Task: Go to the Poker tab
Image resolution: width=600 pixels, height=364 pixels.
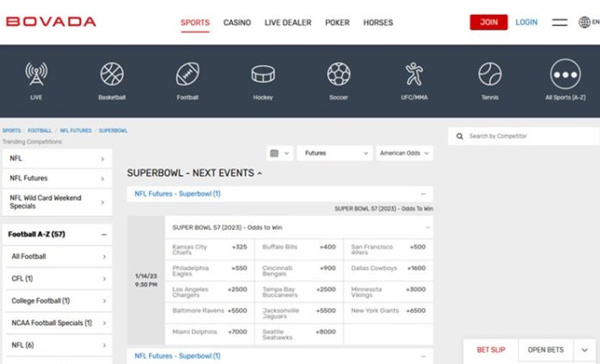Action: 337,23
